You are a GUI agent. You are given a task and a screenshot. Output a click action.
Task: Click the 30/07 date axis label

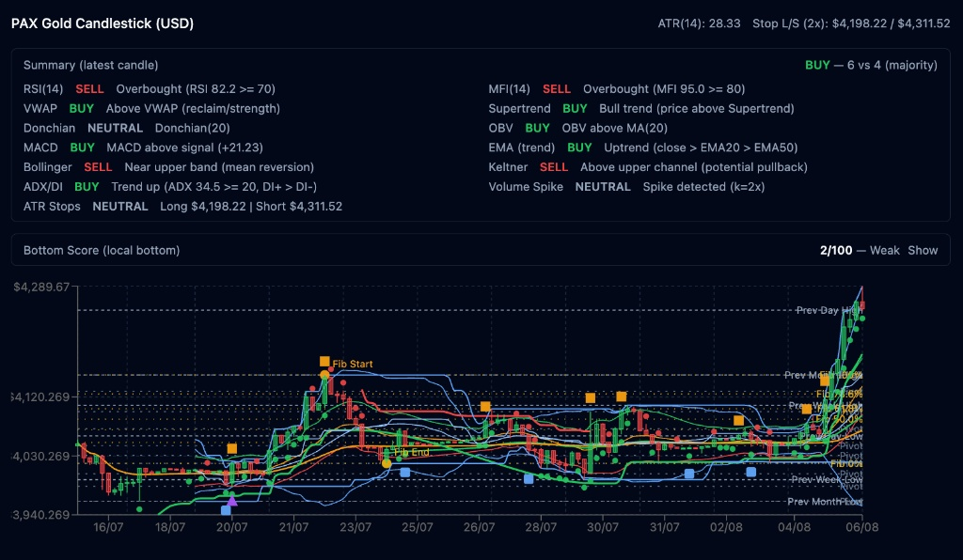pyautogui.click(x=603, y=527)
